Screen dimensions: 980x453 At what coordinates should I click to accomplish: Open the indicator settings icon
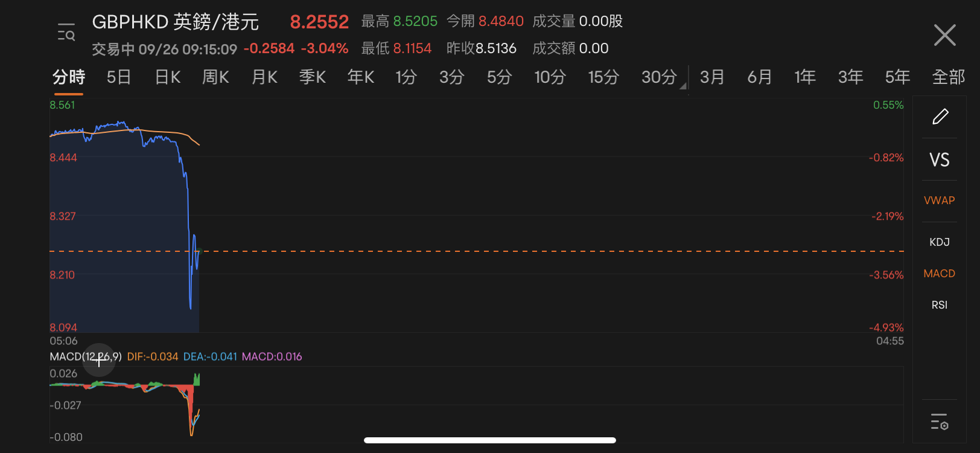pyautogui.click(x=940, y=422)
